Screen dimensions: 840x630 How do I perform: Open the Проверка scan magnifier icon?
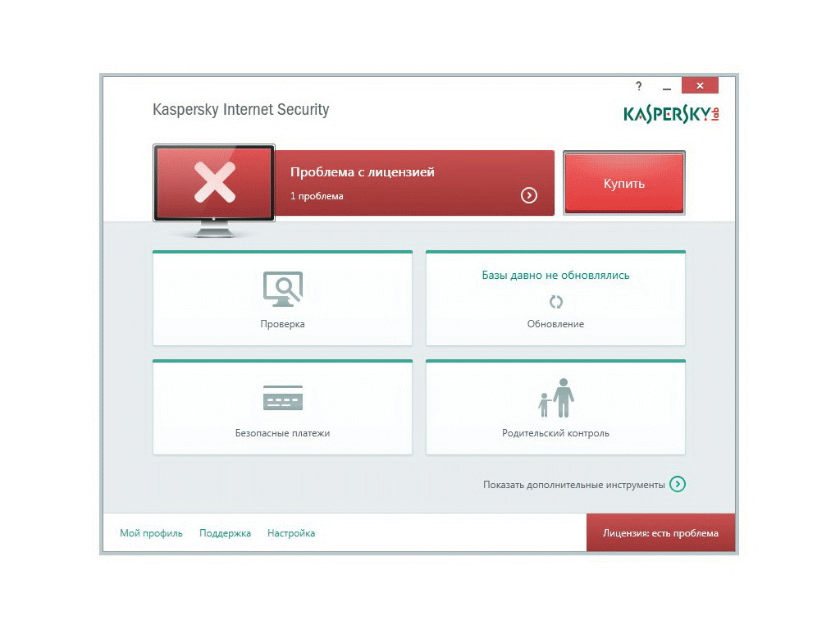point(282,289)
